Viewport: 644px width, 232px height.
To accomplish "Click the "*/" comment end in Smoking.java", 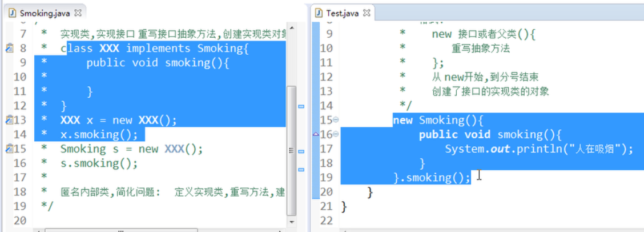I will pyautogui.click(x=47, y=206).
